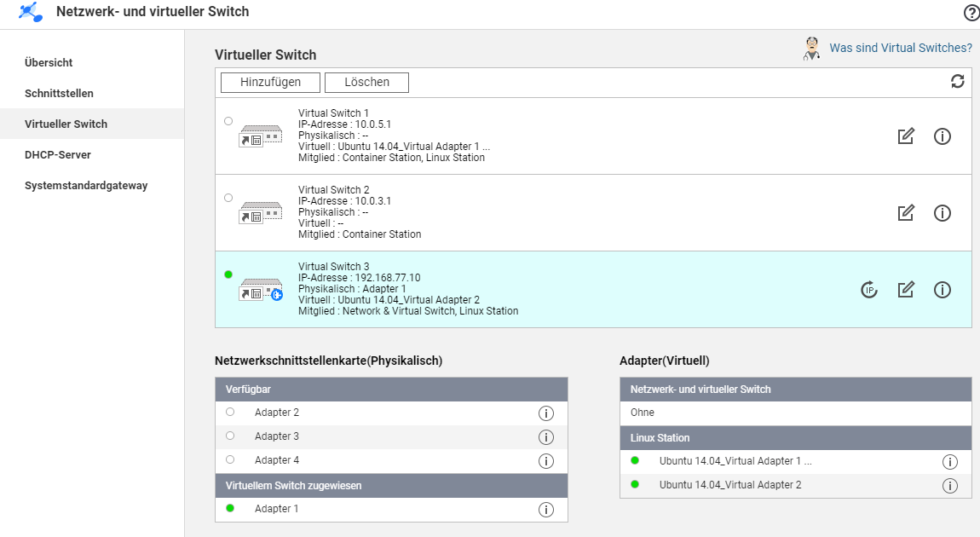
Task: Open the help question mark icon
Action: pyautogui.click(x=971, y=13)
